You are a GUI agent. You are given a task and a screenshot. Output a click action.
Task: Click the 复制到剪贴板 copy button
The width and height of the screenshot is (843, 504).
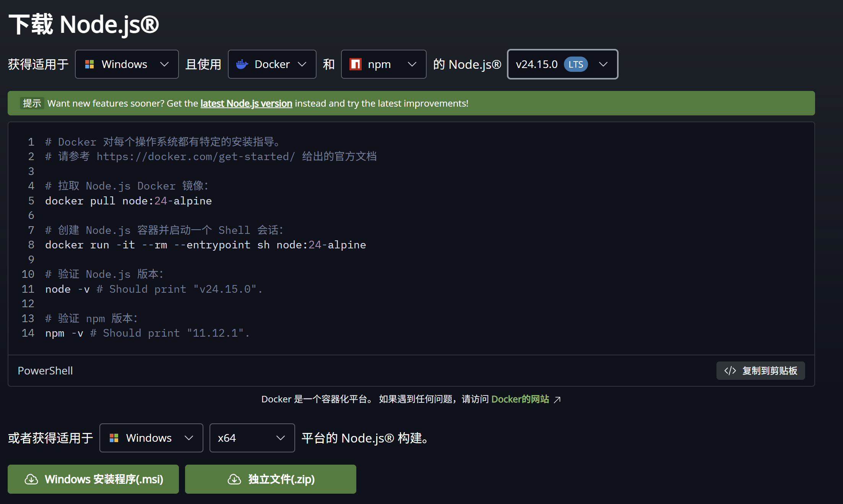click(x=760, y=371)
